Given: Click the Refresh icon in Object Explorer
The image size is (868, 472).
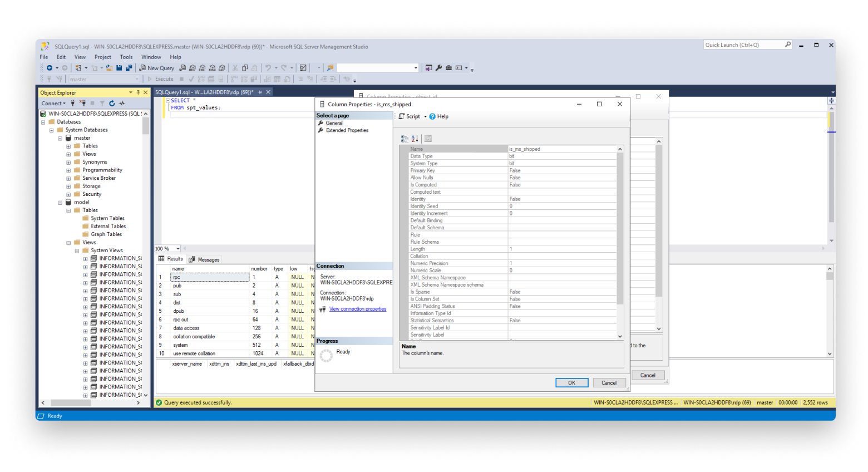Looking at the screenshot, I should 112,103.
